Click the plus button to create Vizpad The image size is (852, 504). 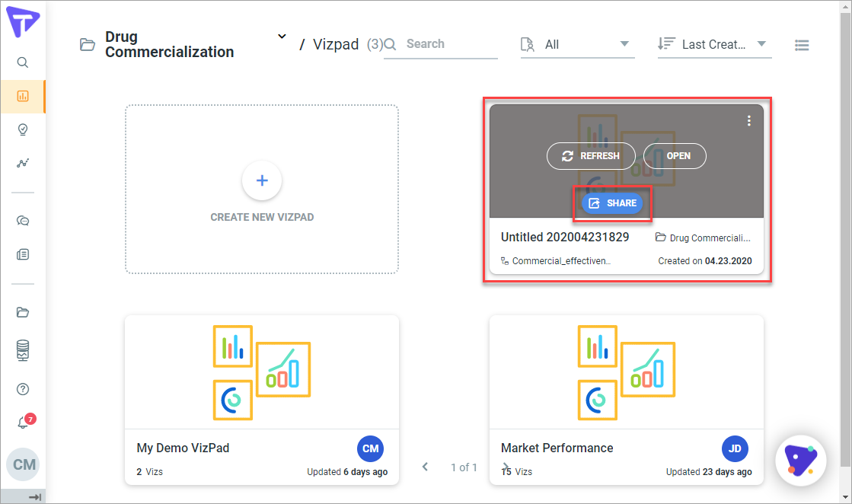click(262, 180)
